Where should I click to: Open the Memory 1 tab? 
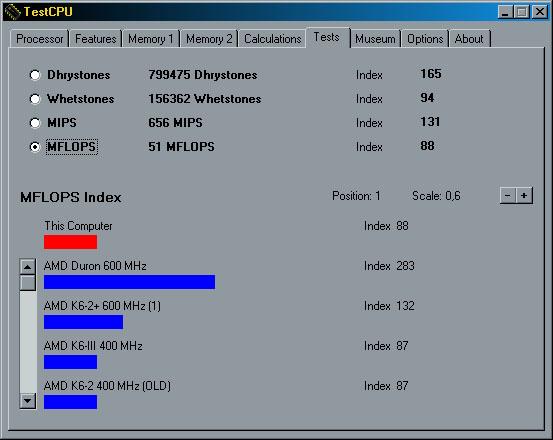(151, 39)
